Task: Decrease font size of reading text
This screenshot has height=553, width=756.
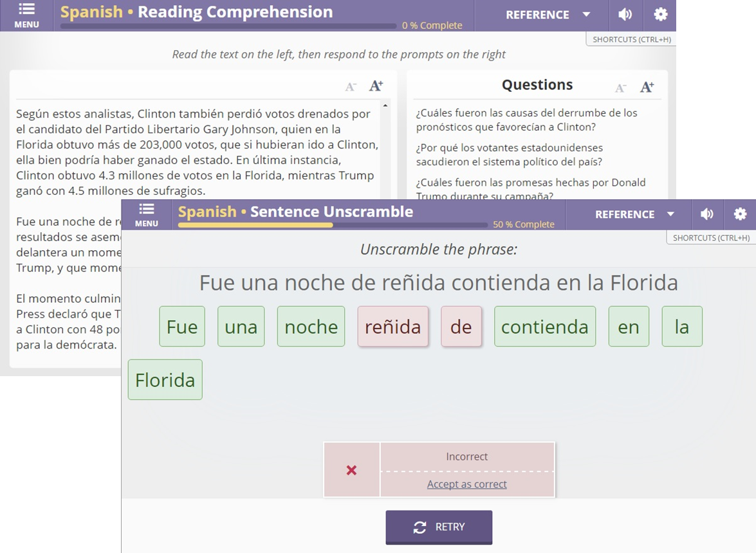Action: [x=351, y=86]
